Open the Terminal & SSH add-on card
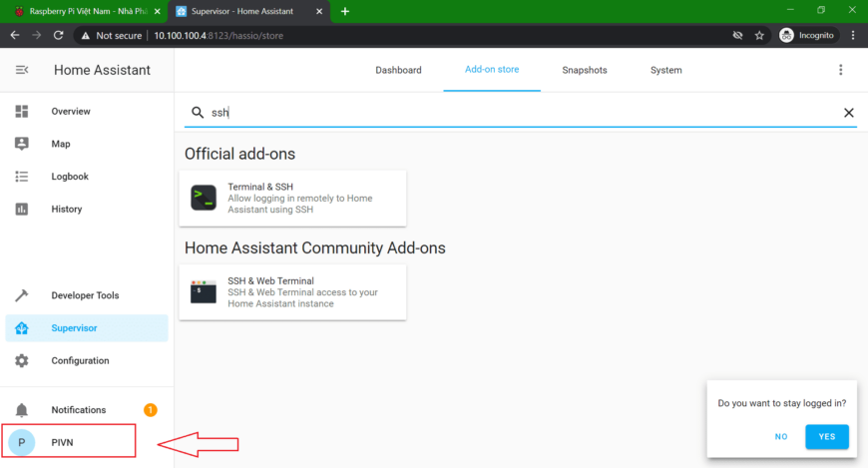 tap(292, 198)
